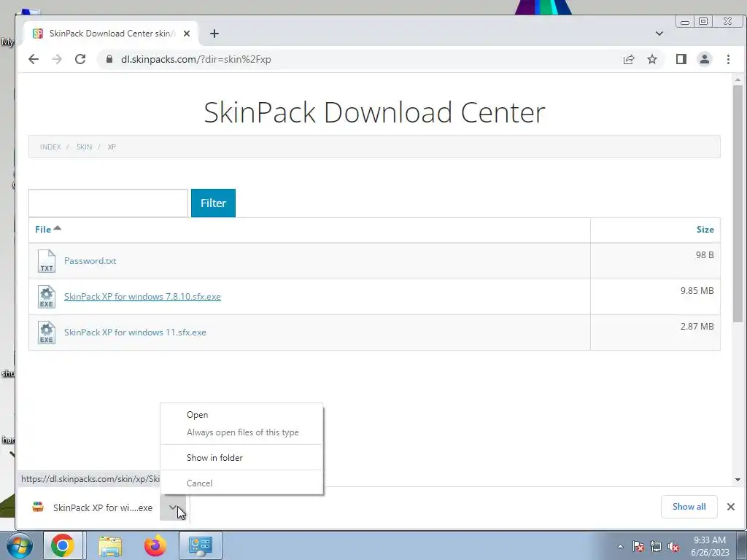This screenshot has height=560, width=747.
Task: Expand the tab search chevron
Action: (x=659, y=34)
